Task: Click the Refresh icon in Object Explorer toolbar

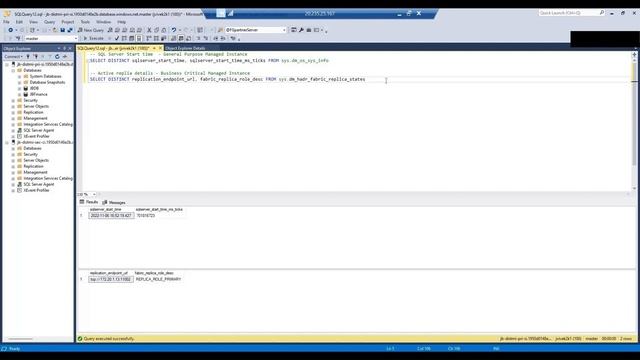Action: pos(57,57)
